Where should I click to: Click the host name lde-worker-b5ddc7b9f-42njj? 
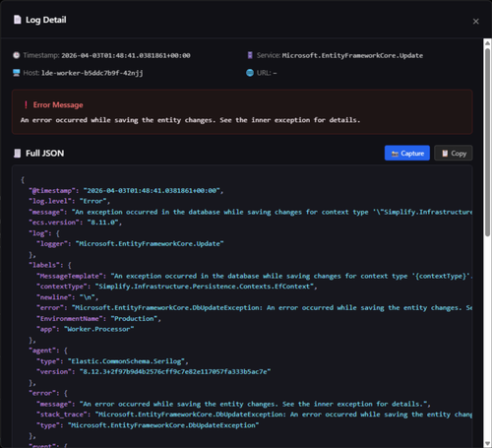92,73
